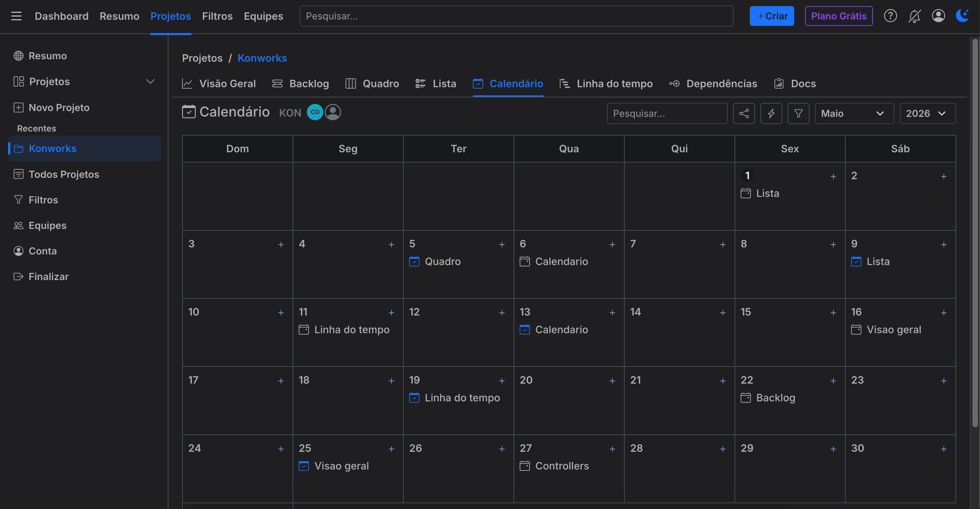Screen dimensions: 980x509
Task: Add an item on day 15
Action: [833, 312]
